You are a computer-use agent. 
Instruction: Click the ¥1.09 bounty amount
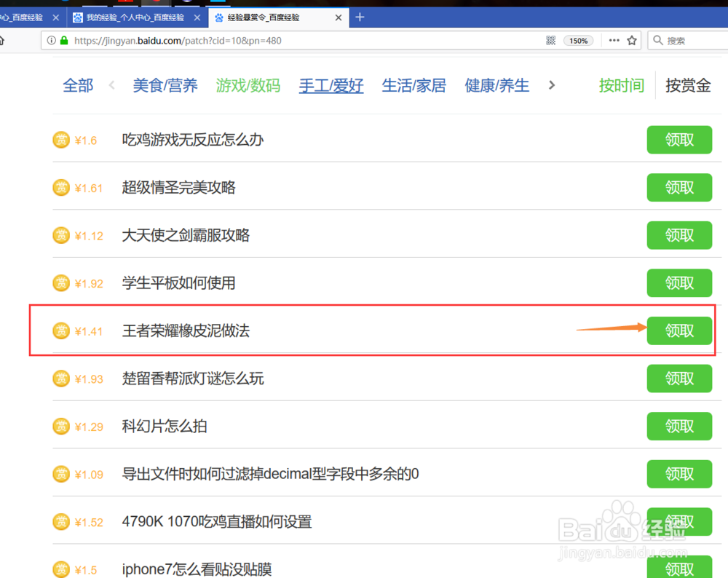pos(89,475)
